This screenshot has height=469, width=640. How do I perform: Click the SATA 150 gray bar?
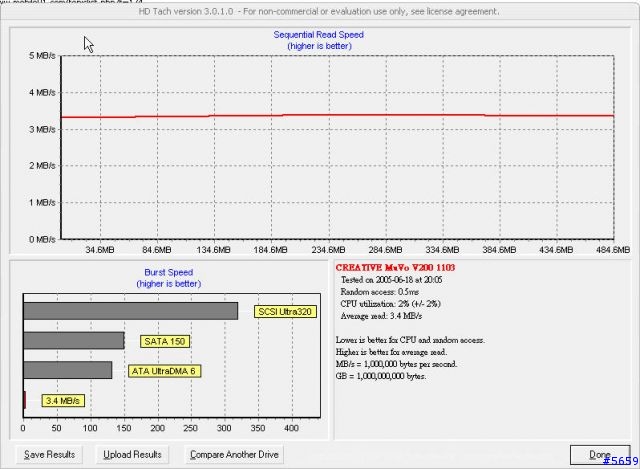tap(74, 340)
